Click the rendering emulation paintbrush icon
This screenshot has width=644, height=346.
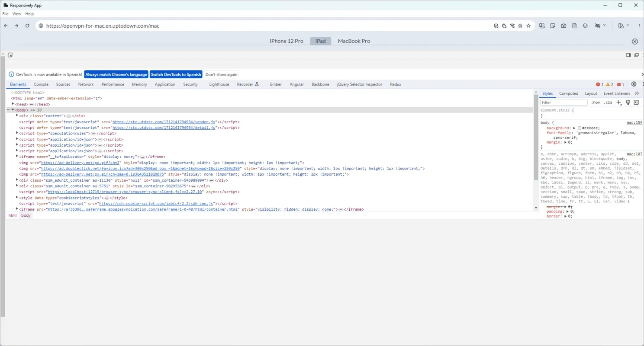pyautogui.click(x=628, y=103)
